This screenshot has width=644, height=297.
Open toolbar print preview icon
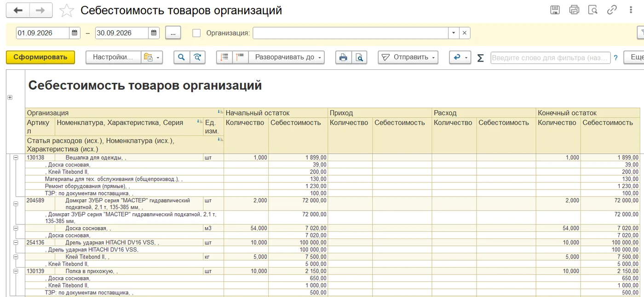click(359, 57)
